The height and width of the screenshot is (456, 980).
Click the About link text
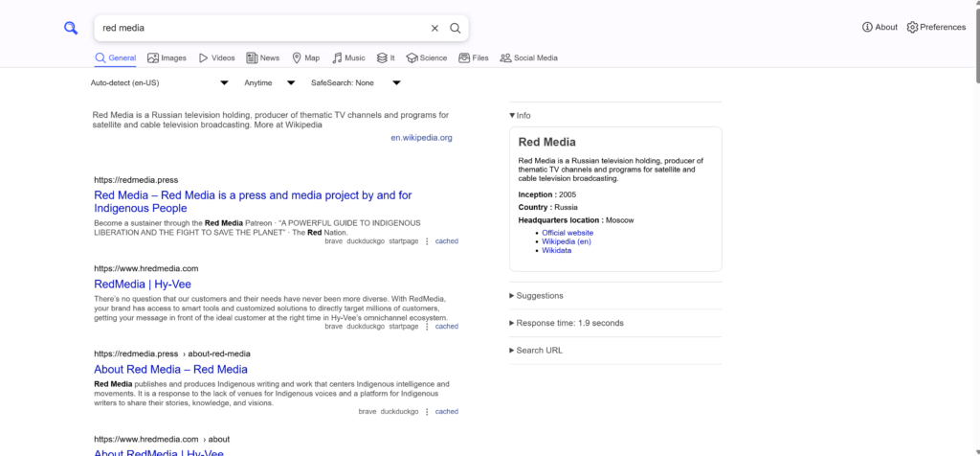click(x=886, y=27)
